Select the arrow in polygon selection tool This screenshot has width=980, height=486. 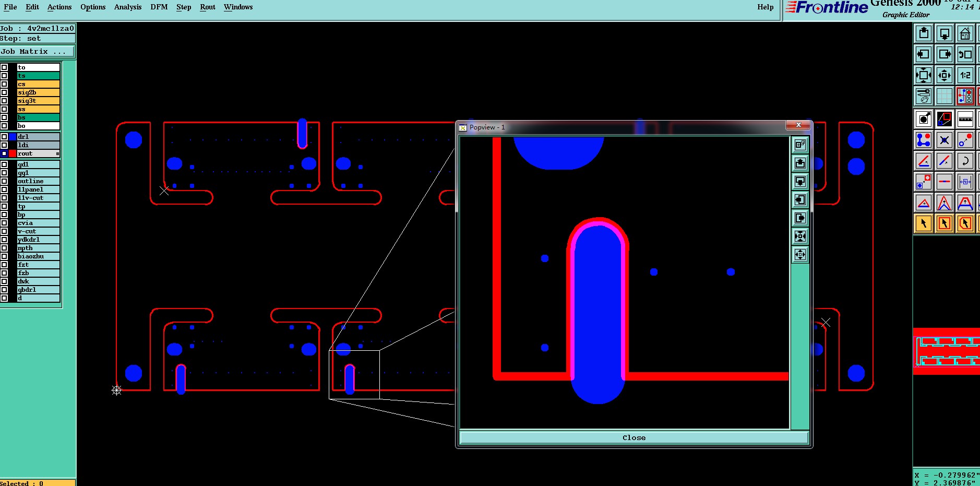click(965, 223)
